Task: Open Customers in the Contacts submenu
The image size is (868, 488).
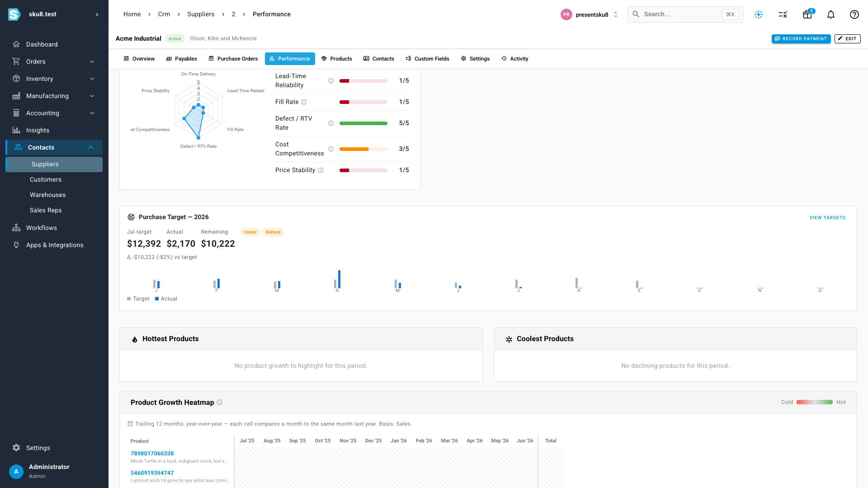Action: pos(54,180)
